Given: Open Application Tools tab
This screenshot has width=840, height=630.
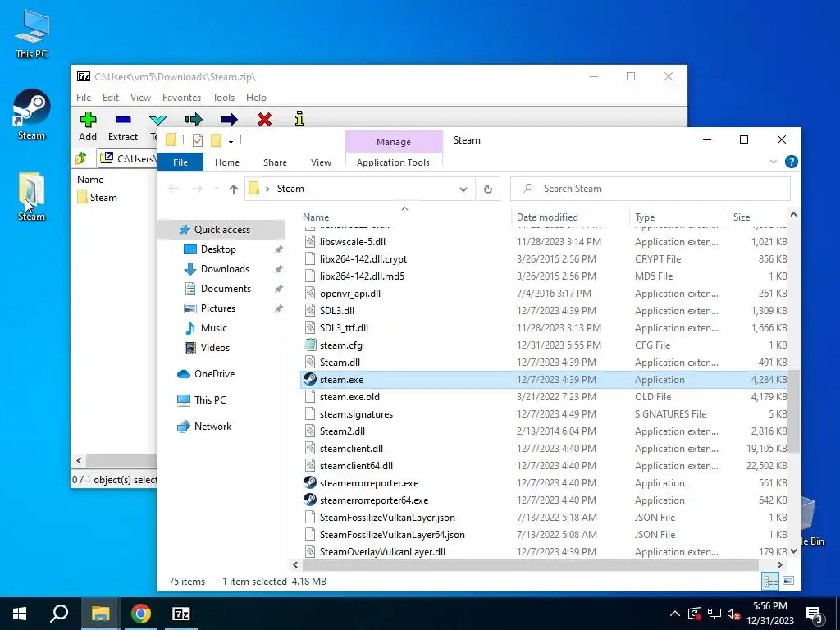Looking at the screenshot, I should [x=393, y=162].
